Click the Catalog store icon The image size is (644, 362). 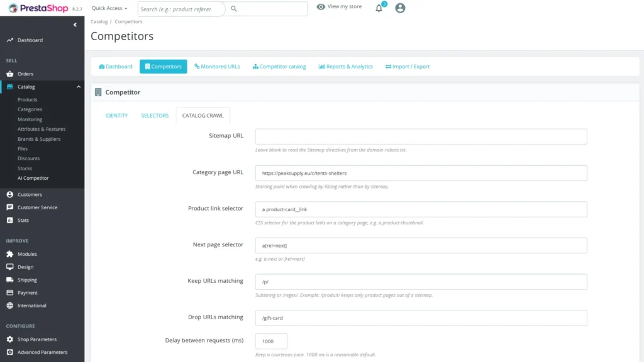click(10, 87)
